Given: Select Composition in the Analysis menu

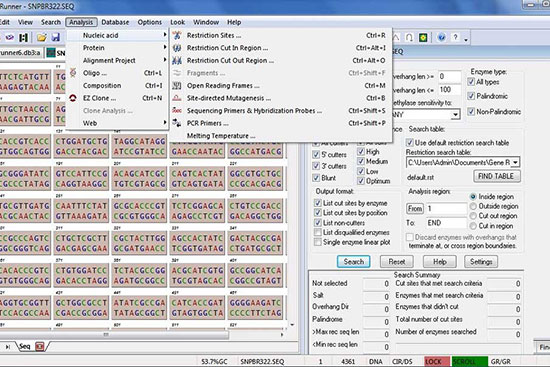Looking at the screenshot, I should click(118, 86).
